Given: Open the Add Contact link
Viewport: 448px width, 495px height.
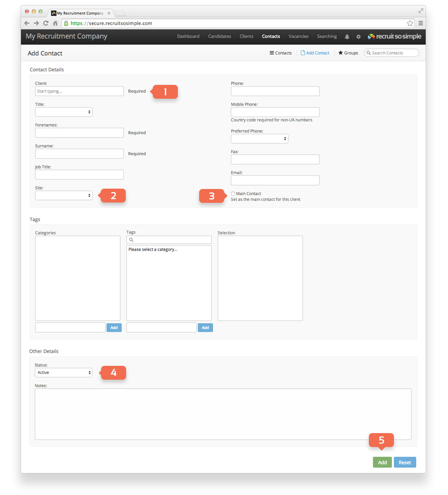Looking at the screenshot, I should (x=315, y=53).
